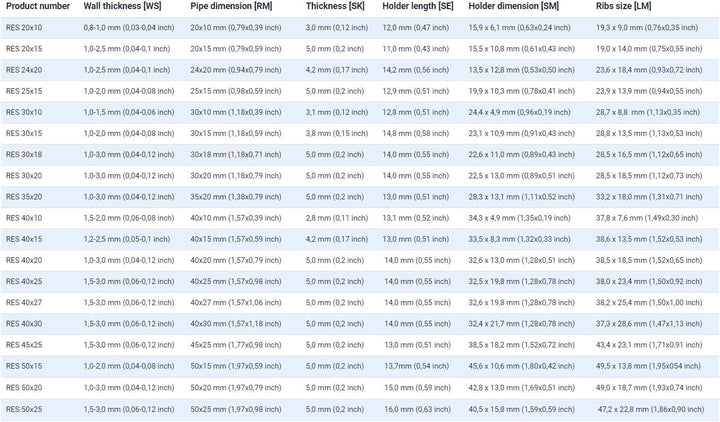Select wall thickness 1,2-2,5 mm cell
The width and height of the screenshot is (720, 422).
127,239
